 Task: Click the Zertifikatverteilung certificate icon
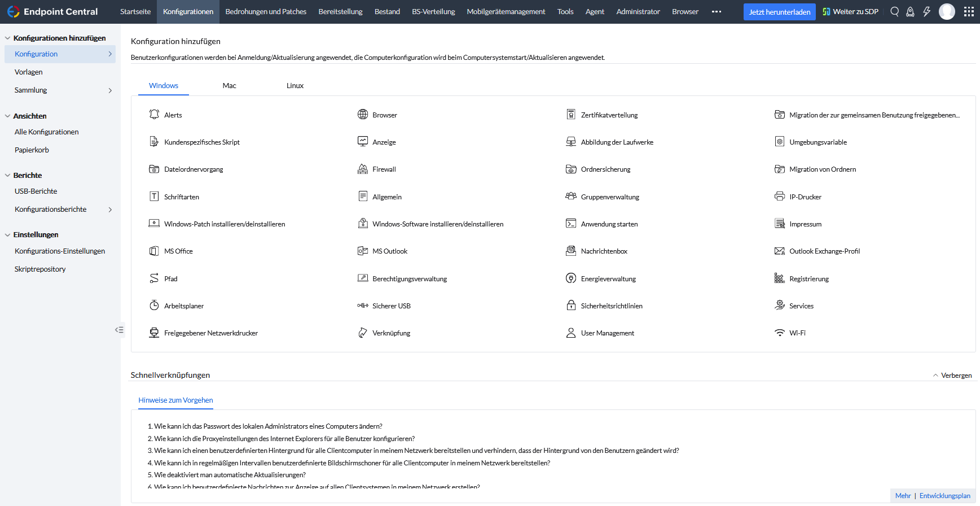[571, 115]
